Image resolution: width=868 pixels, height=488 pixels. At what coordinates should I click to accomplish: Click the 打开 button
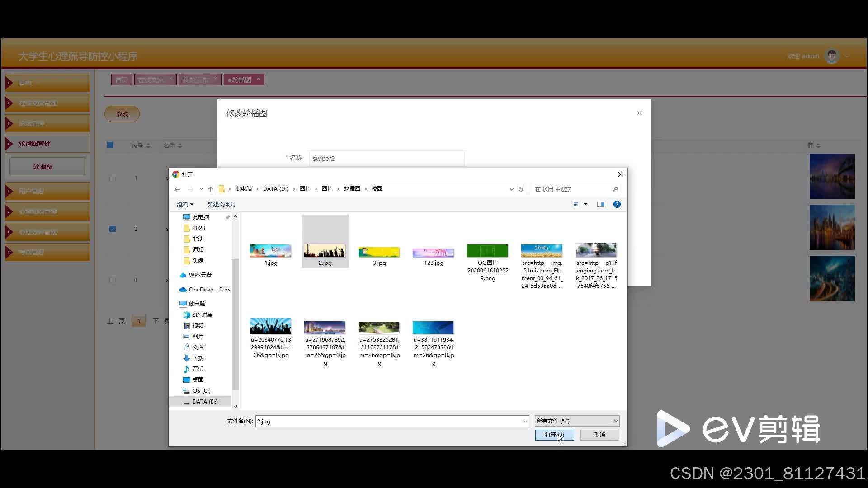click(554, 435)
